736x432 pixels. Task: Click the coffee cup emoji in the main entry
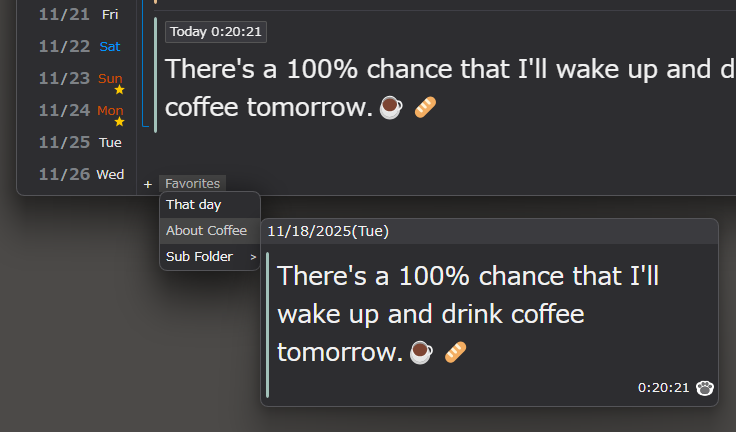[393, 107]
